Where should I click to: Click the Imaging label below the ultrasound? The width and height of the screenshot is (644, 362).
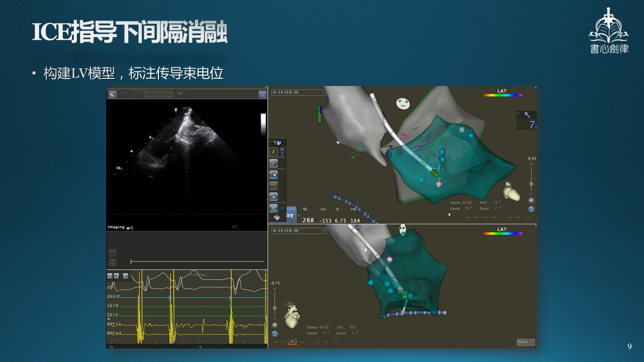pos(116,227)
